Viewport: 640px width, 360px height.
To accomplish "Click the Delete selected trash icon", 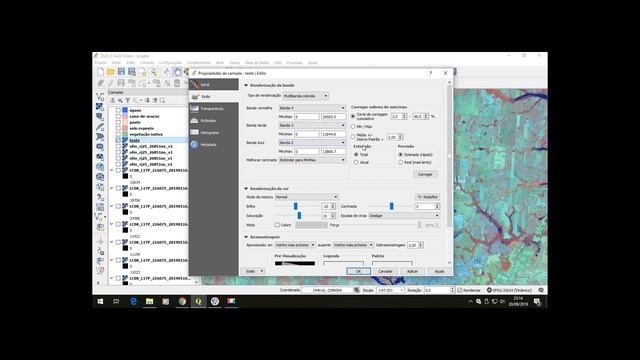I will point(177,83).
